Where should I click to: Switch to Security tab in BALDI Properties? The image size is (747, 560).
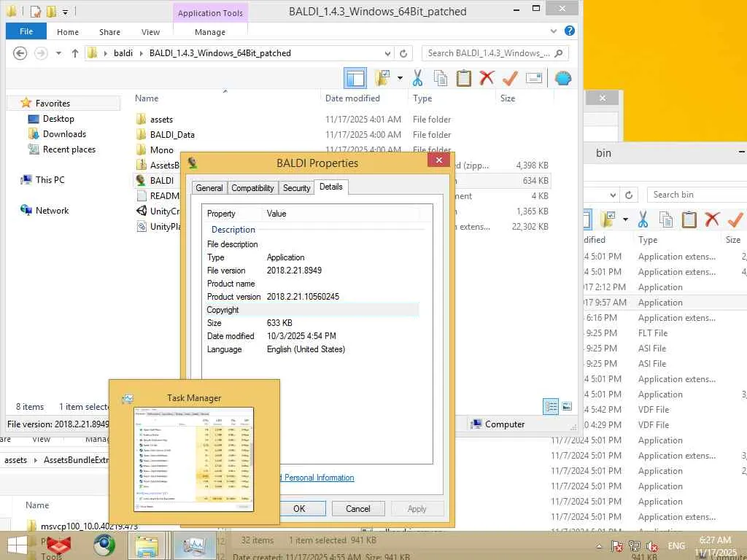point(296,187)
